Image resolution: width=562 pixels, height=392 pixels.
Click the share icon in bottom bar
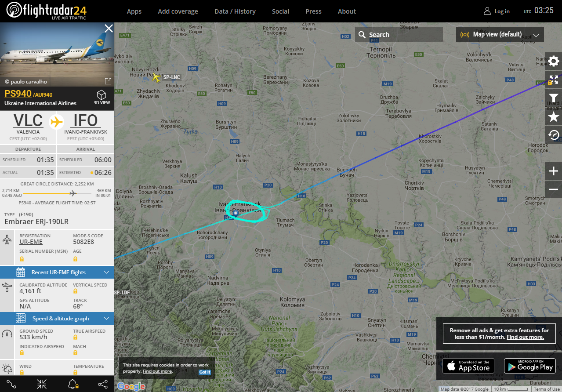coord(103,384)
